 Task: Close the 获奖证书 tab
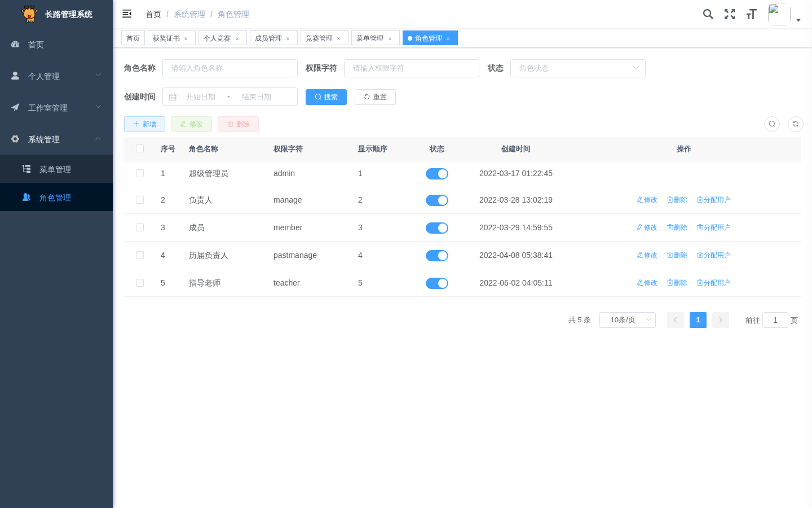pos(186,38)
